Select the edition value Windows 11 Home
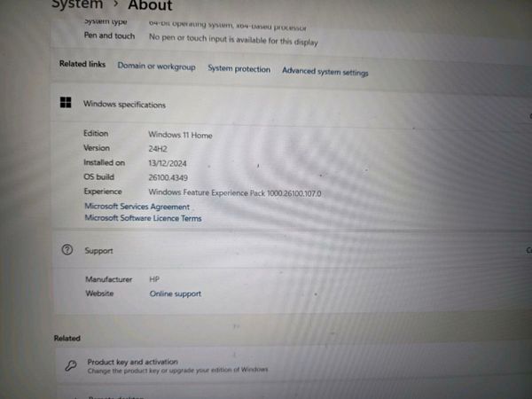This screenshot has width=532, height=399. (181, 135)
